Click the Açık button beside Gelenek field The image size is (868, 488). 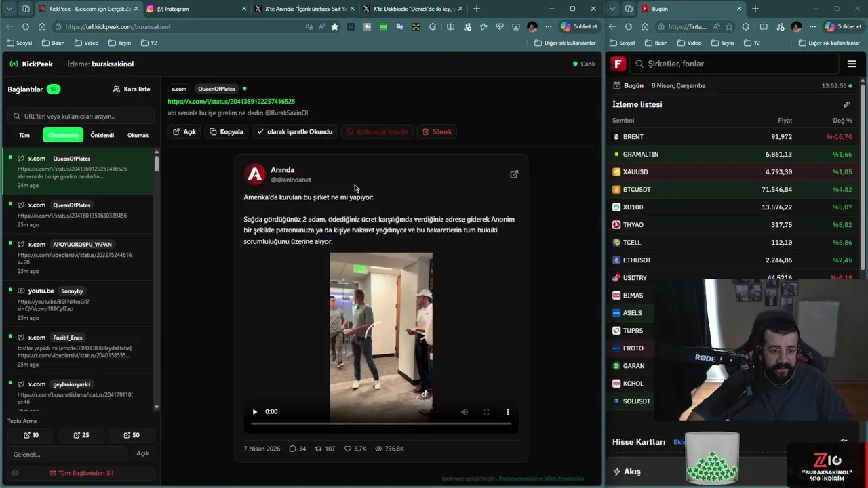click(x=142, y=453)
